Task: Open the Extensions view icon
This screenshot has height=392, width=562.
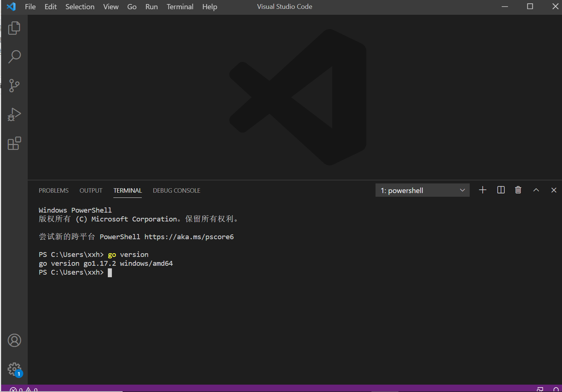Action: (14, 143)
